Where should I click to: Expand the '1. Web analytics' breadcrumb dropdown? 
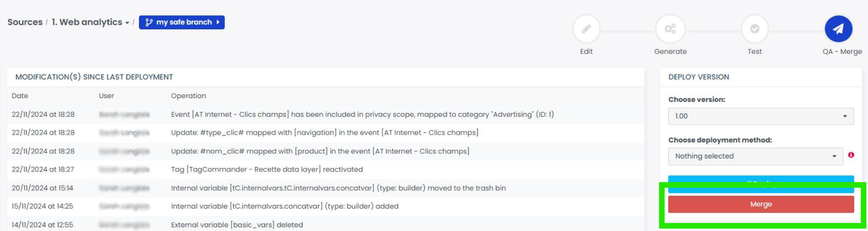tap(91, 22)
